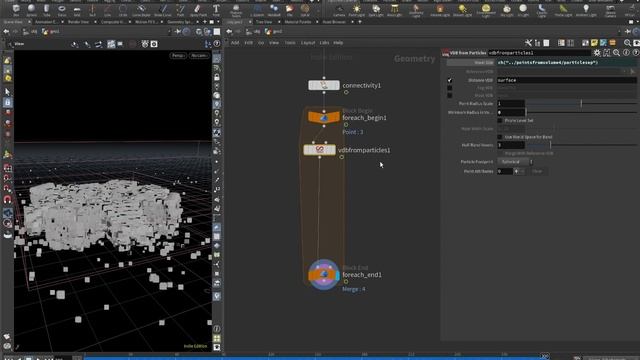Click the Font text shelf tool
The image size is (640, 360).
coord(216,10)
